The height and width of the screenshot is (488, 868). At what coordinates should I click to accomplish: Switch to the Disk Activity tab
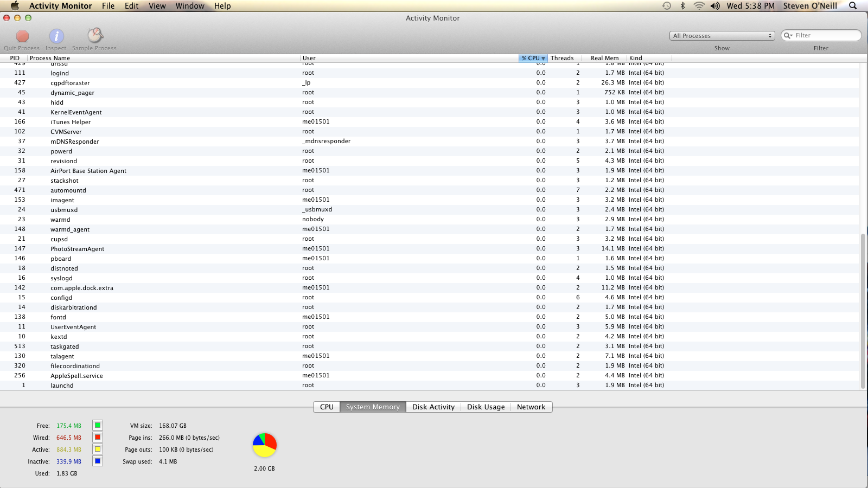pos(433,407)
